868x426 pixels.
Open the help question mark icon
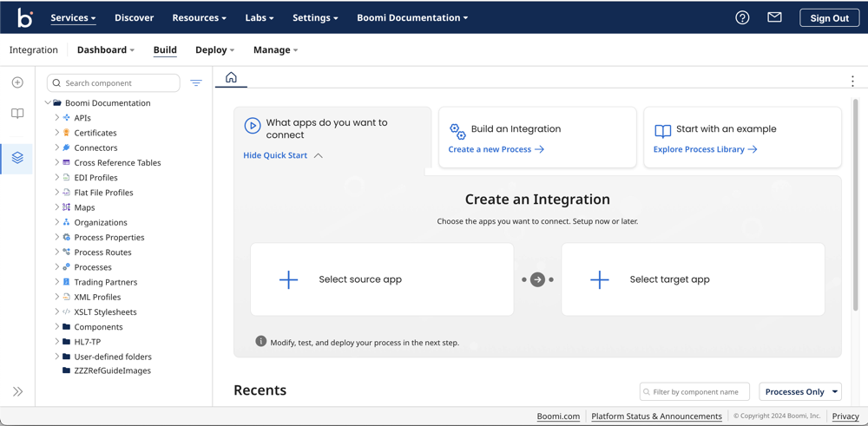[x=742, y=17]
